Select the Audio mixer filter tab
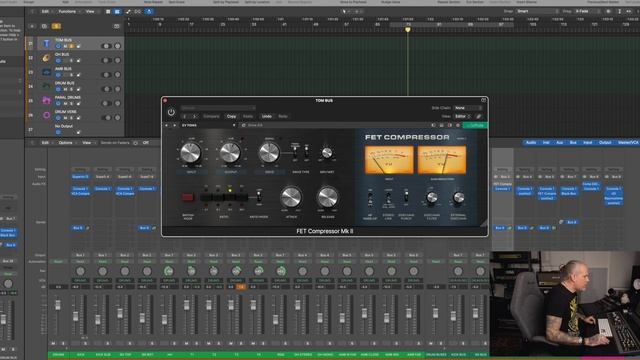The image size is (640, 360). tap(531, 142)
